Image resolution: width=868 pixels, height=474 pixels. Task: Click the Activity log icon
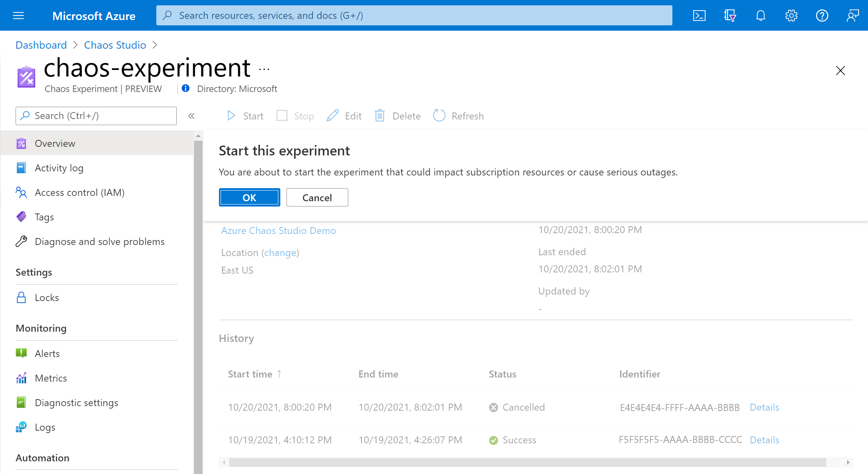coord(22,168)
